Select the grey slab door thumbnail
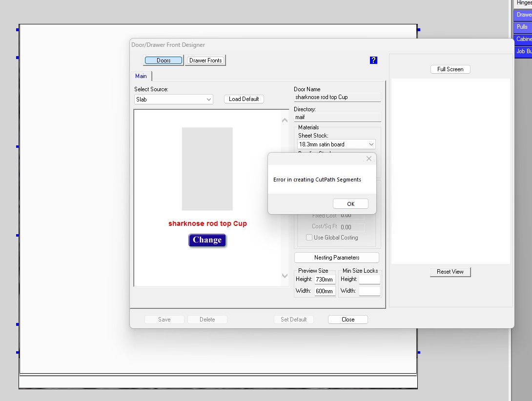The height and width of the screenshot is (401, 532). coord(207,169)
